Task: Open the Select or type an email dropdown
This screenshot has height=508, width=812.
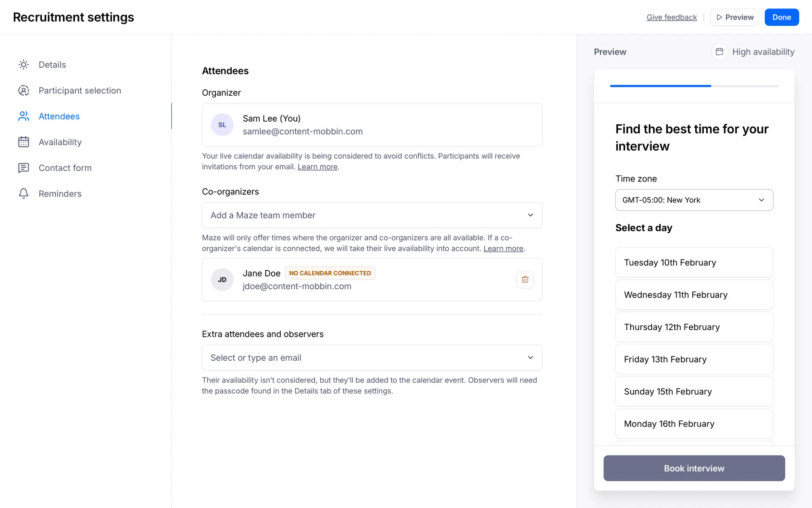Action: 372,358
